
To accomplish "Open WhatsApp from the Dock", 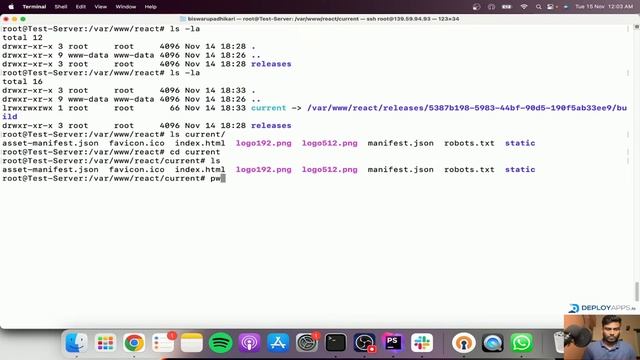I will (521, 343).
